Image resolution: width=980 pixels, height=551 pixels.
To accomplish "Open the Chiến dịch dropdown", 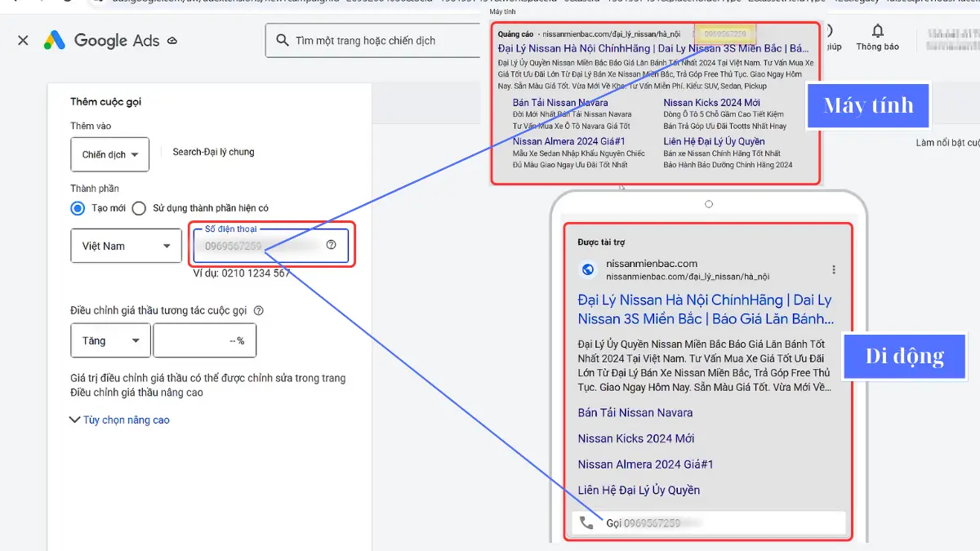I will pyautogui.click(x=109, y=154).
